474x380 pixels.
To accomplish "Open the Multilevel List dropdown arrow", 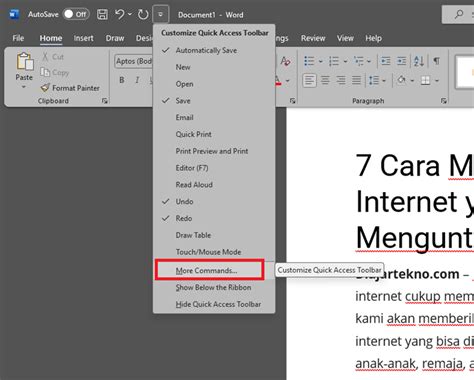I will click(369, 61).
